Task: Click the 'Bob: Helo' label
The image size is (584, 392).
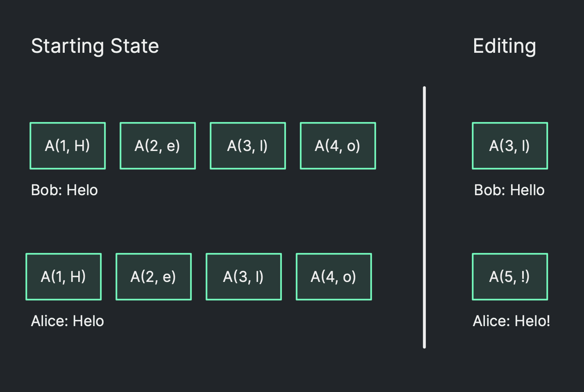Action: pyautogui.click(x=64, y=190)
